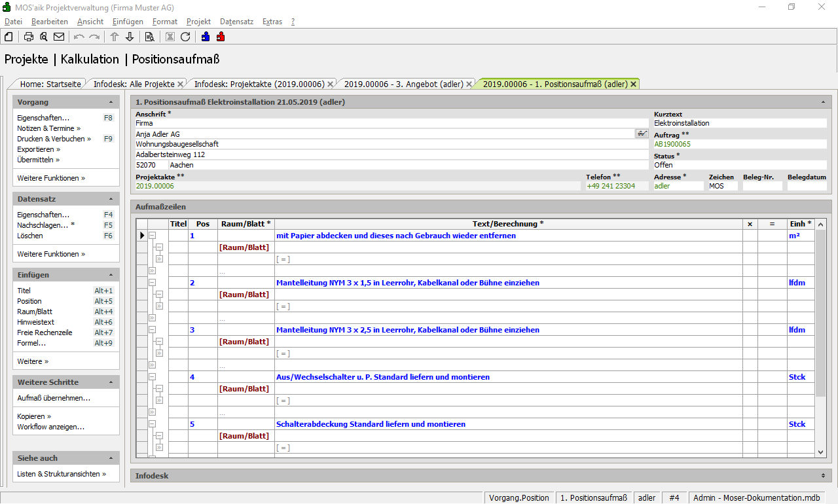
Task: Click the red puzzle piece icon
Action: click(221, 37)
